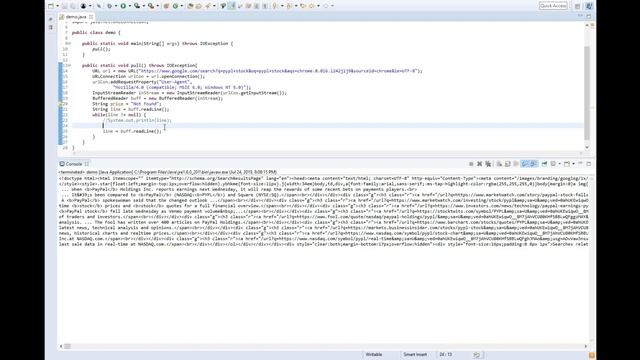
Task: Click the editor vertical scrollbar thumb
Action: [587, 93]
